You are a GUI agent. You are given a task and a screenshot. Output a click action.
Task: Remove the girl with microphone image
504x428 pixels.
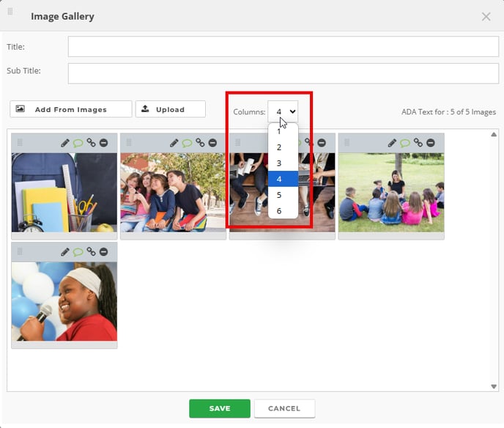pos(103,251)
